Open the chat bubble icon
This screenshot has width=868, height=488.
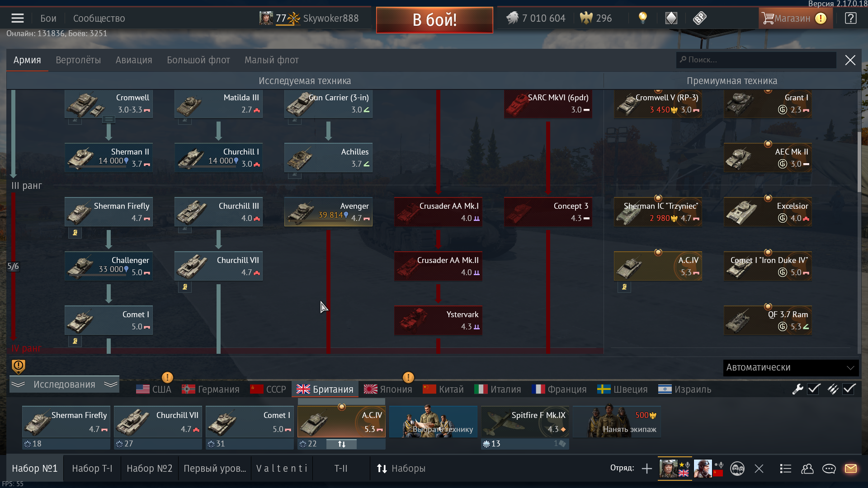(829, 469)
